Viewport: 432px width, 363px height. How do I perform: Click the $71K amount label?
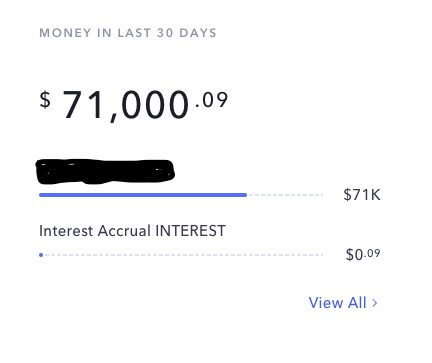coord(362,195)
